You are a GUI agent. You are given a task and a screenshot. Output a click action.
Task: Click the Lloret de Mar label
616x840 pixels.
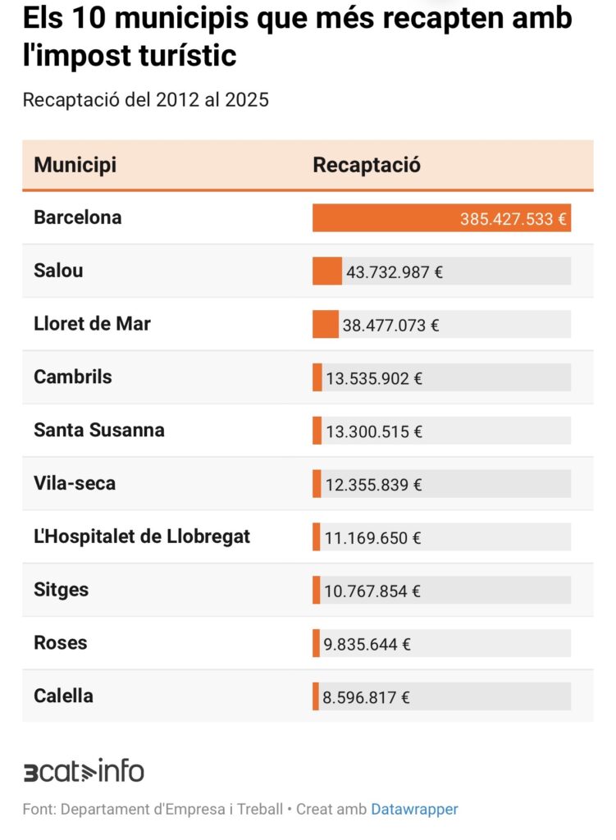[92, 324]
